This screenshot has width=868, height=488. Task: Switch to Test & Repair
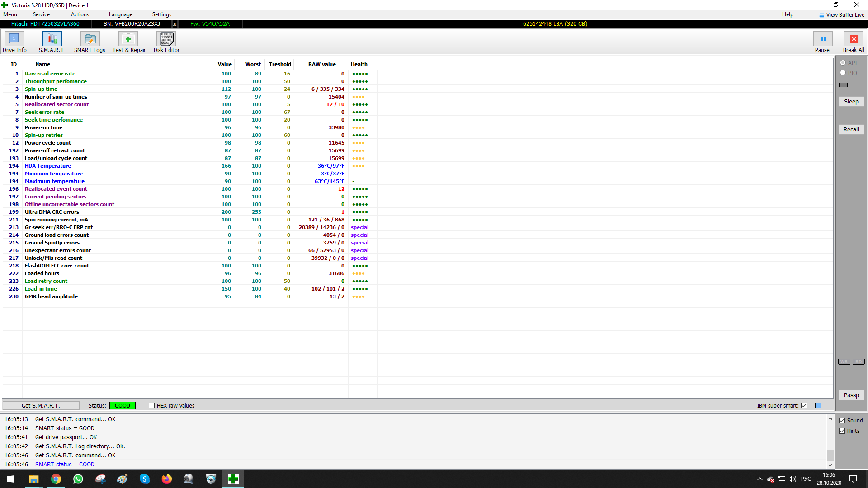coord(128,39)
